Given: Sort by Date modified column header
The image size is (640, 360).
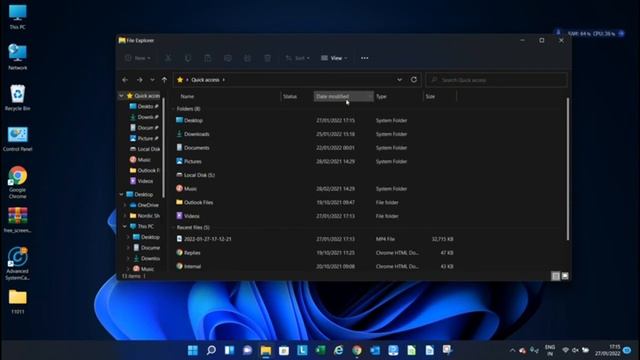Looking at the screenshot, I should (343, 96).
